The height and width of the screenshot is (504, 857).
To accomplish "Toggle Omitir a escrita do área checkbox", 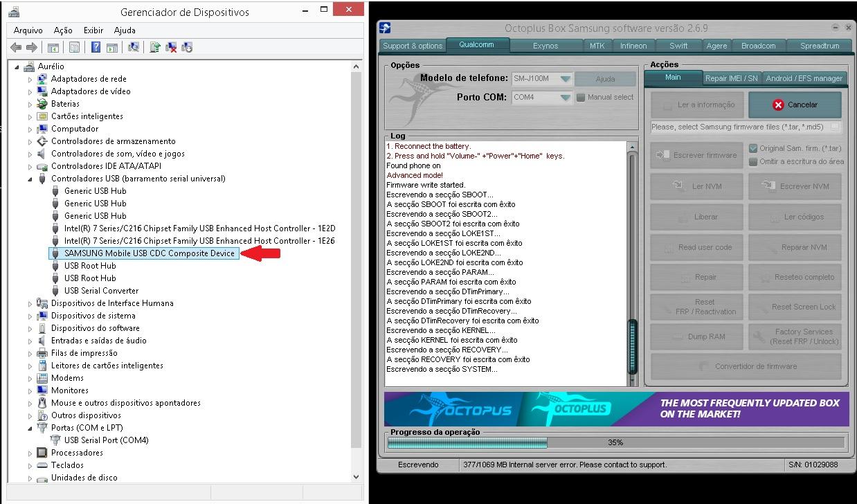I will coord(753,161).
